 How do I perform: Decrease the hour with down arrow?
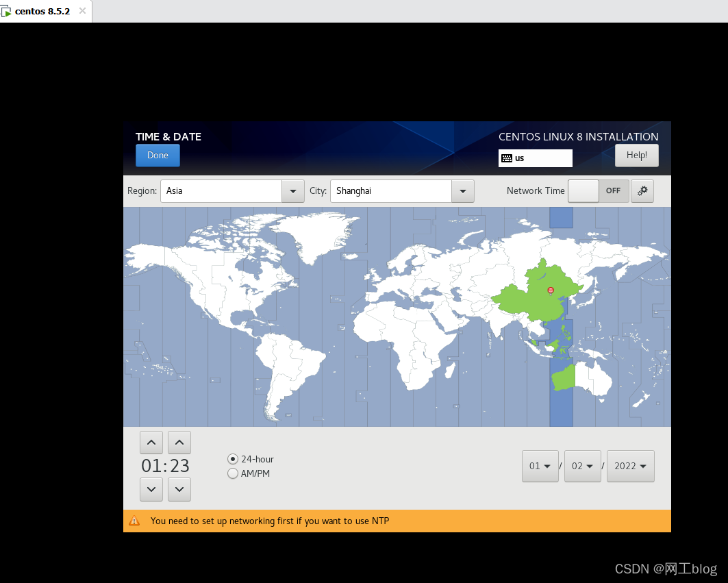(151, 489)
